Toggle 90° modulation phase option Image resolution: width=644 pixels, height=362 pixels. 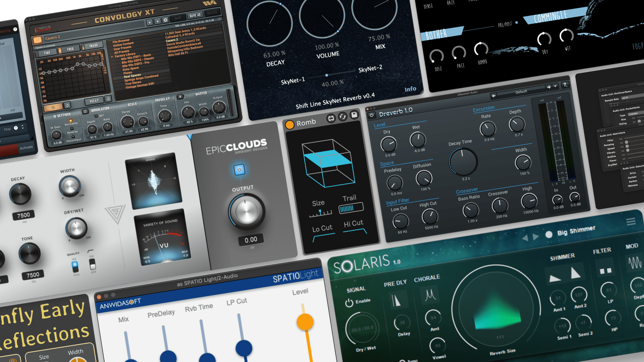[96, 116]
